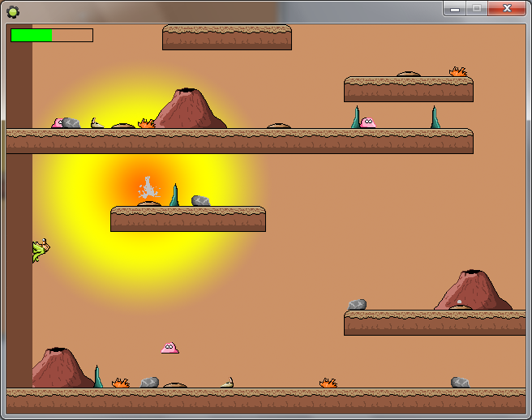Minimize the game window
Image resolution: width=532 pixels, height=420 pixels.
pos(455,8)
